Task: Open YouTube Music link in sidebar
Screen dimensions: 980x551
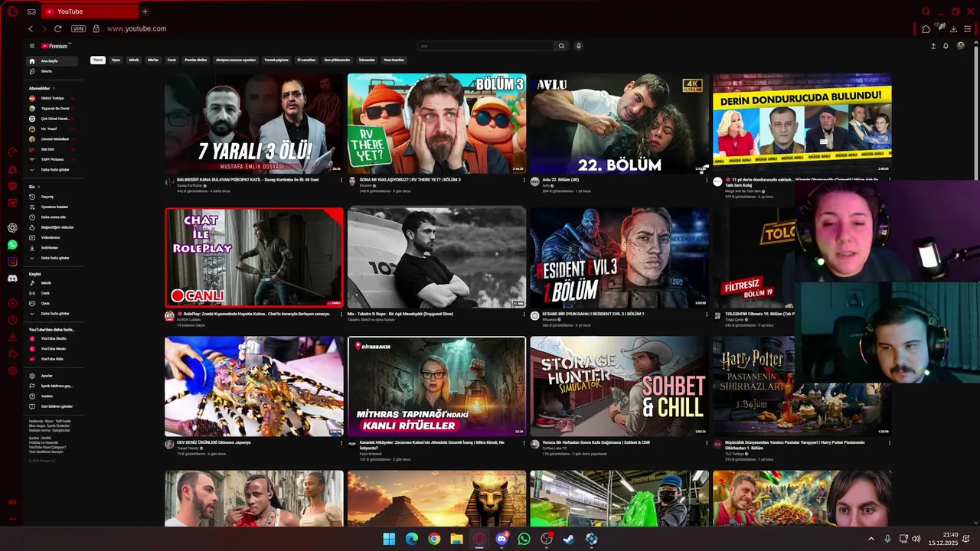Action: click(52, 348)
